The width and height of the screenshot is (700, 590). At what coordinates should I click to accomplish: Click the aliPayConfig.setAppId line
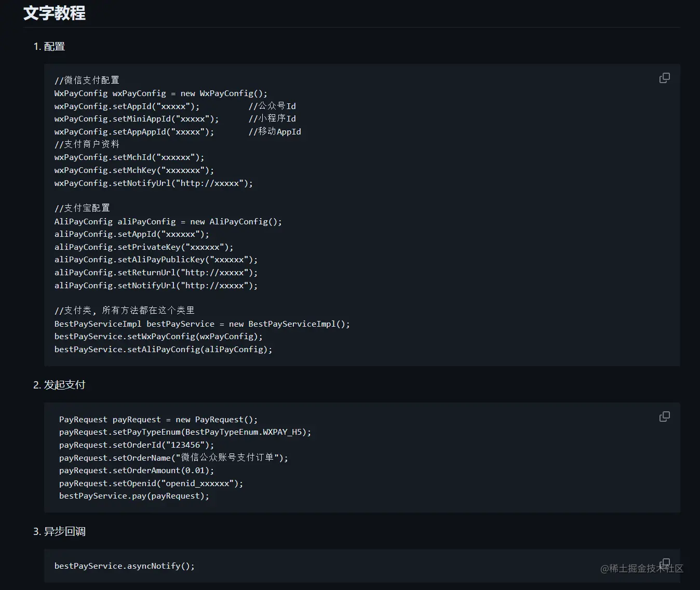pos(132,234)
